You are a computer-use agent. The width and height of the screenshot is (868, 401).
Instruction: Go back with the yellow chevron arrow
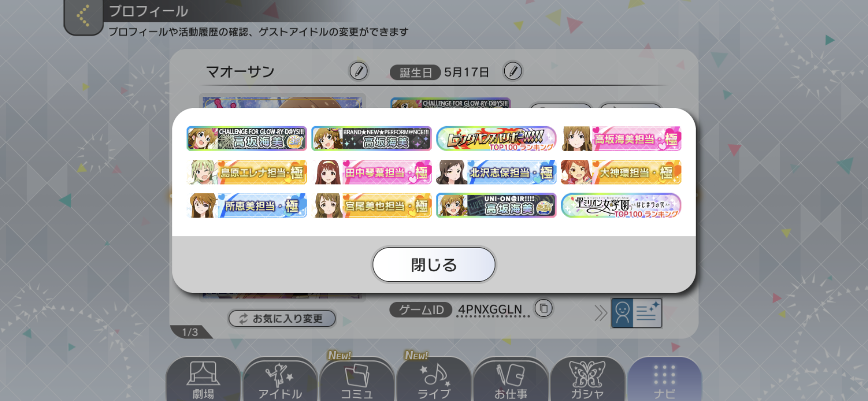(83, 16)
